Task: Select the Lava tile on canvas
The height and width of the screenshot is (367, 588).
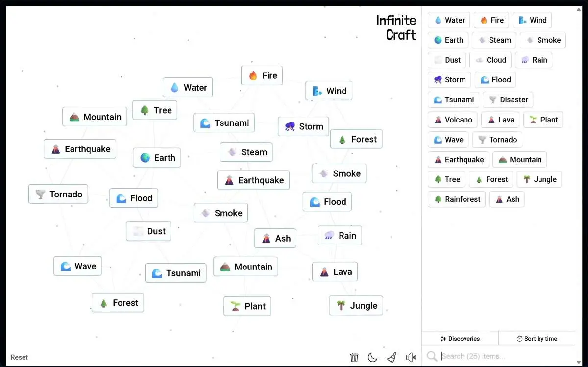Action: (x=335, y=272)
